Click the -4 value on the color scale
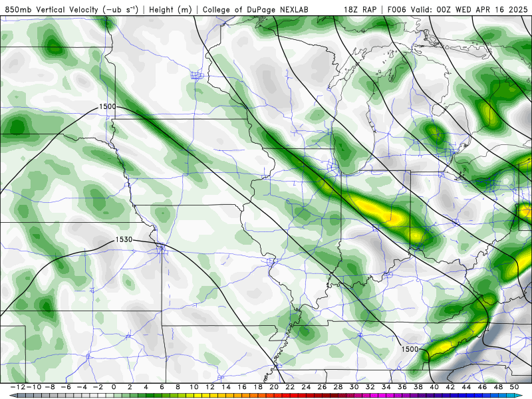This screenshot has width=532, height=399. coord(82,387)
